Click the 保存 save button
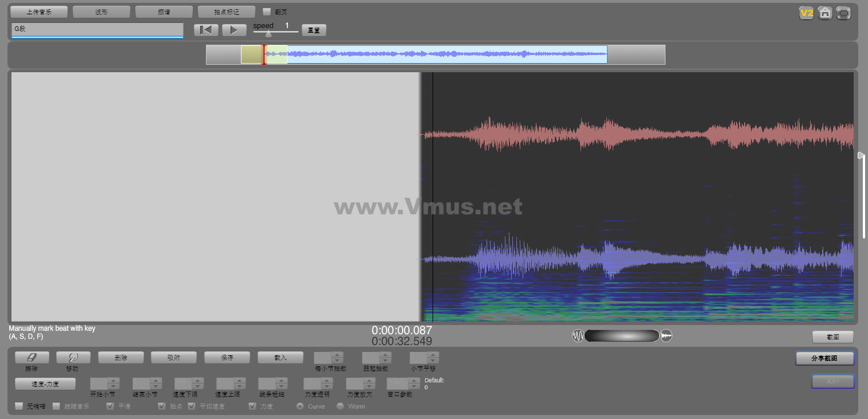 [227, 357]
